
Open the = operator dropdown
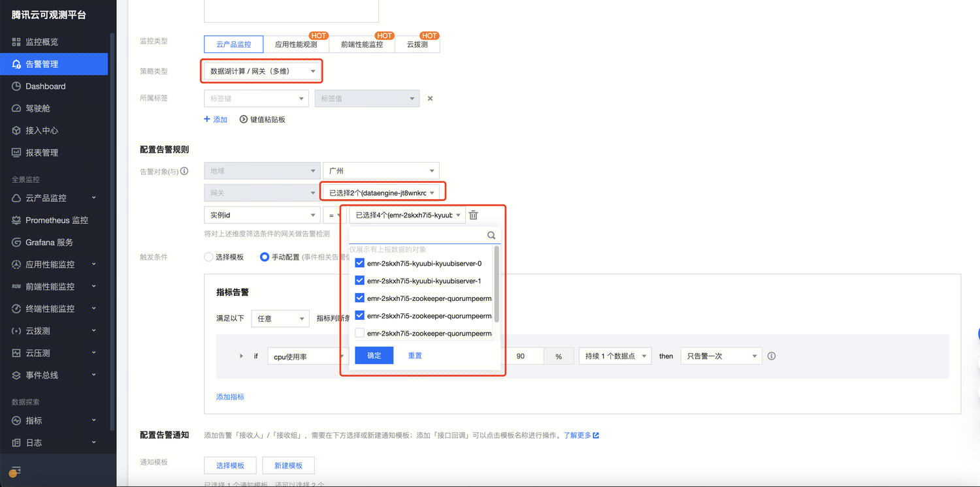coord(335,215)
